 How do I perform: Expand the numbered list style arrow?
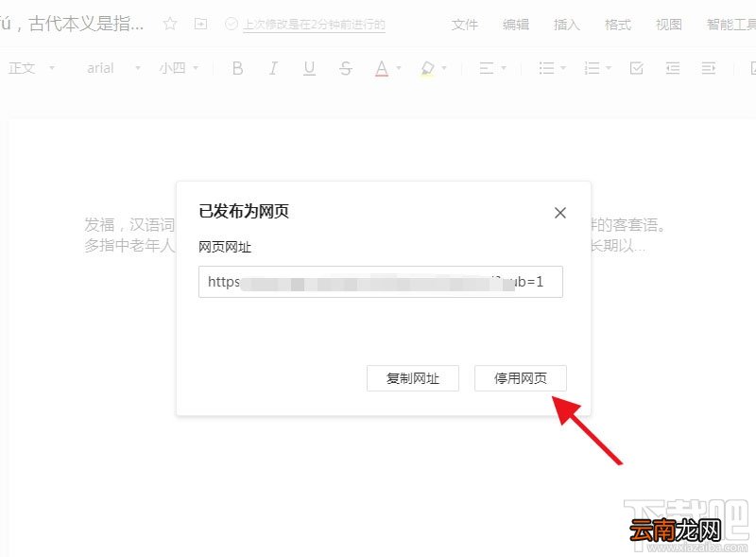609,68
